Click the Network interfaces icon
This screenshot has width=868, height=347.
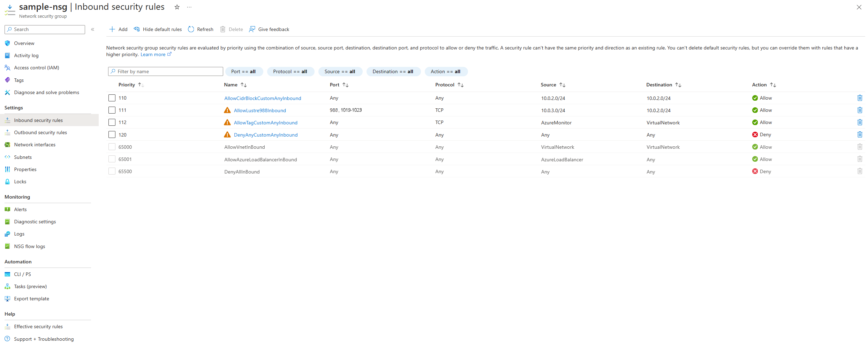coord(7,145)
